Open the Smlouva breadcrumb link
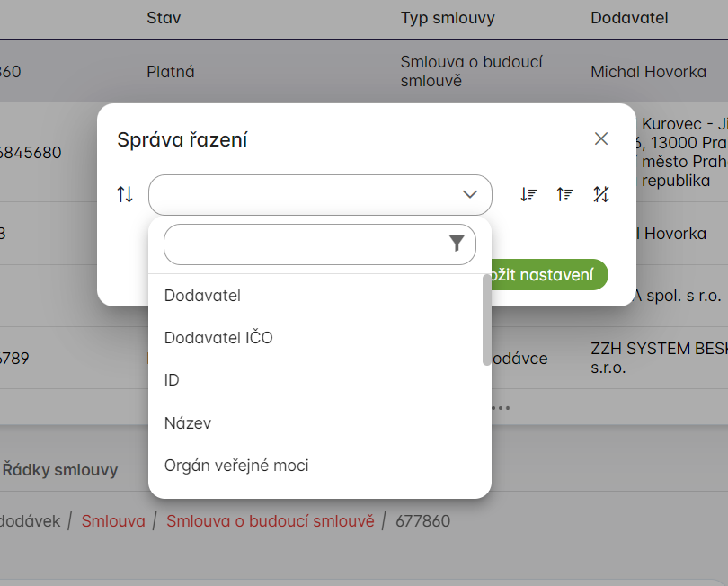Image resolution: width=728 pixels, height=586 pixels. (113, 520)
